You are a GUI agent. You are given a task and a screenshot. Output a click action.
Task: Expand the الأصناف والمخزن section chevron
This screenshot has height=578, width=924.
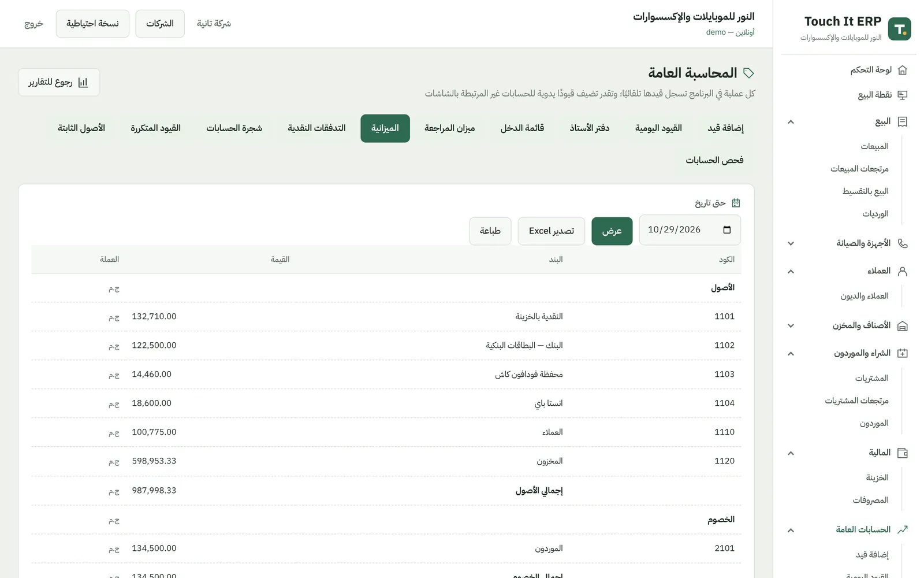pyautogui.click(x=791, y=325)
